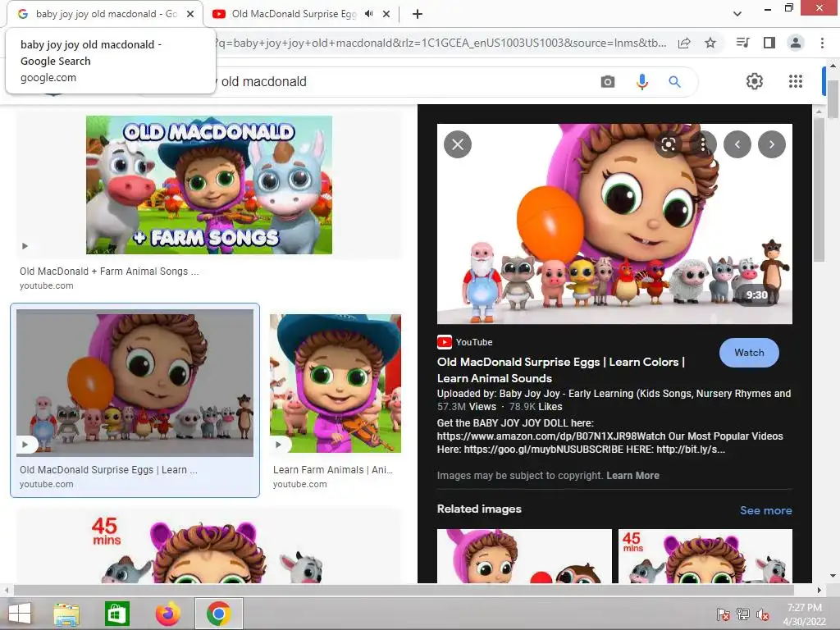Open the Action Center flag icon
Image resolution: width=840 pixels, height=630 pixels.
click(x=723, y=614)
